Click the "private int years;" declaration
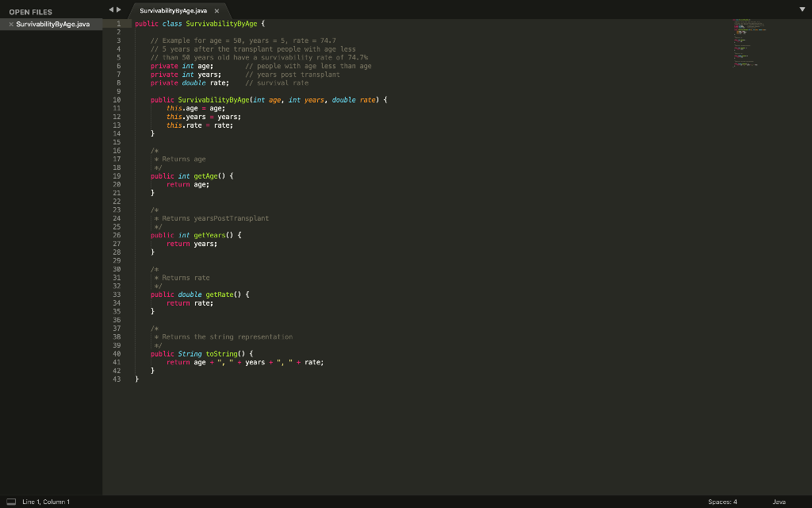Image resolution: width=812 pixels, height=508 pixels. [186, 75]
